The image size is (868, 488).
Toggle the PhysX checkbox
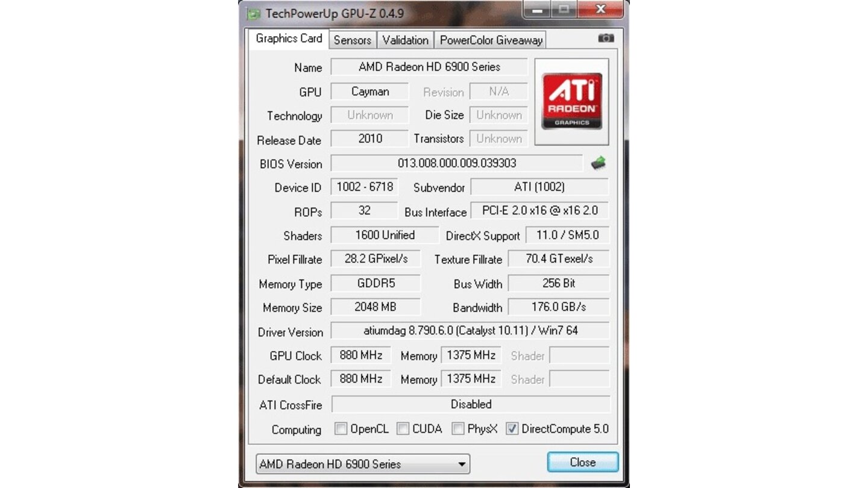(x=458, y=429)
